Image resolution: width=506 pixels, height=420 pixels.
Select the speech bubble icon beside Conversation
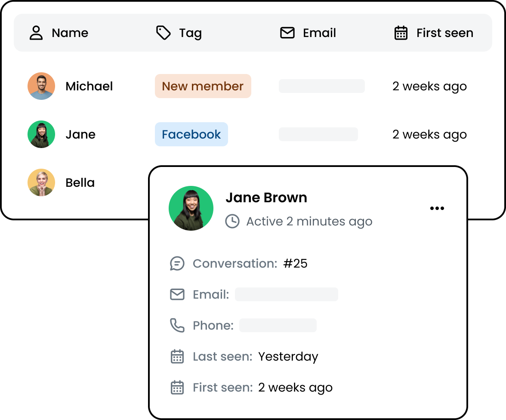click(x=177, y=263)
